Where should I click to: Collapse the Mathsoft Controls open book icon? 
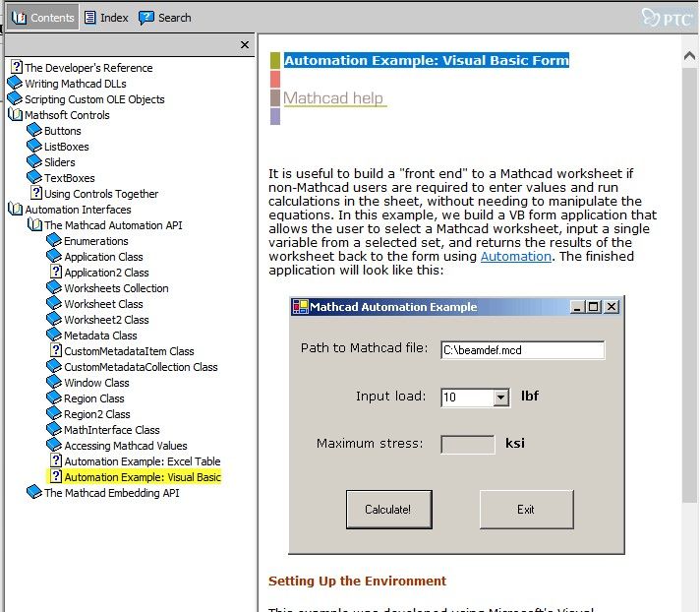[x=15, y=114]
